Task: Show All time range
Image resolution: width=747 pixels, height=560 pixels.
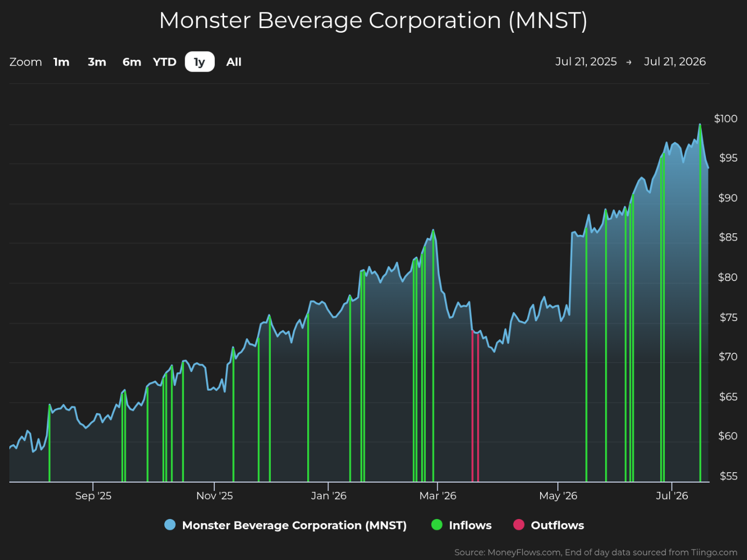Action: click(234, 62)
